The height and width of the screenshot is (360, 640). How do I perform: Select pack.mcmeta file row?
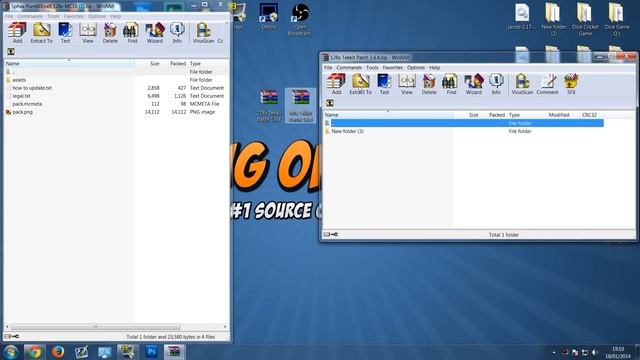[x=116, y=104]
